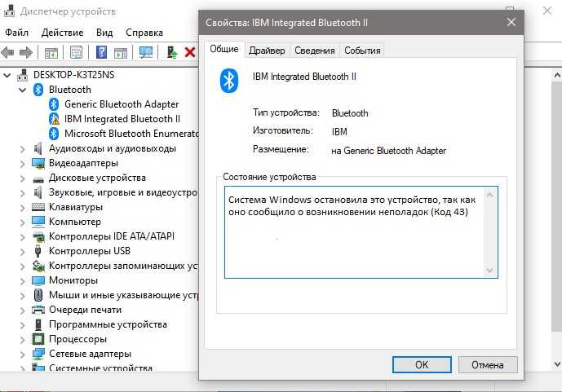Open the Properties toolbar icon
The height and width of the screenshot is (392, 562).
(76, 53)
